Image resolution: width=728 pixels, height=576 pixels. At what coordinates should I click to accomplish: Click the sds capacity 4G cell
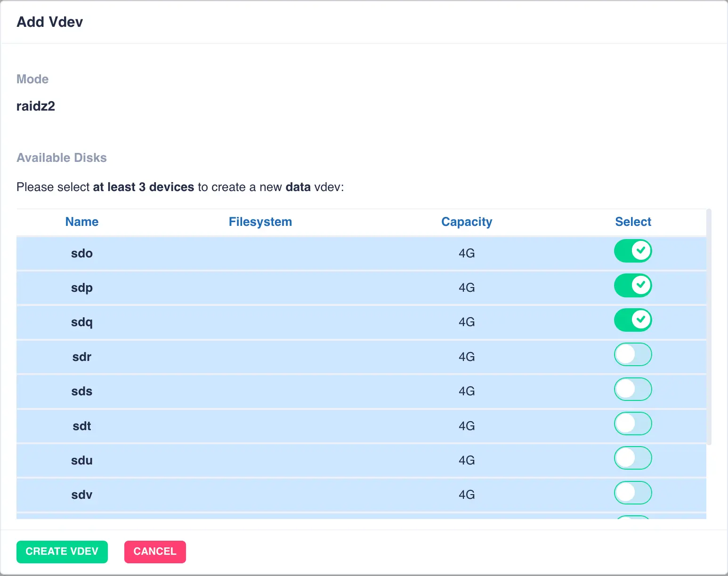pyautogui.click(x=466, y=391)
